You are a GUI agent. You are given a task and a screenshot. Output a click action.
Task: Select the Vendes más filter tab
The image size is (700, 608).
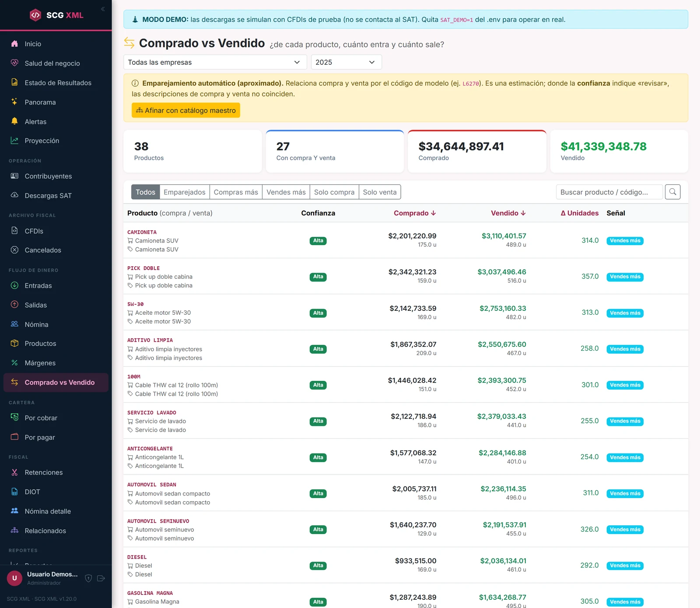coord(286,192)
